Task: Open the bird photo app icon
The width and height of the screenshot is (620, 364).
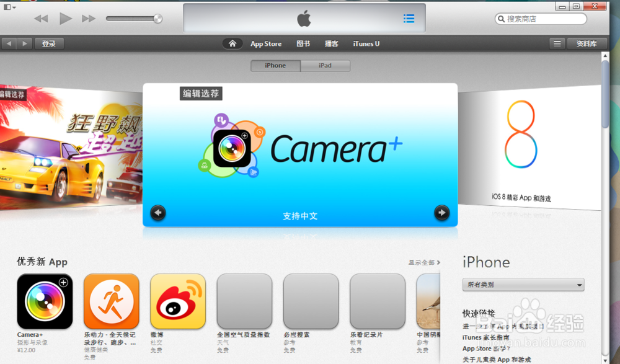Action: [428, 301]
